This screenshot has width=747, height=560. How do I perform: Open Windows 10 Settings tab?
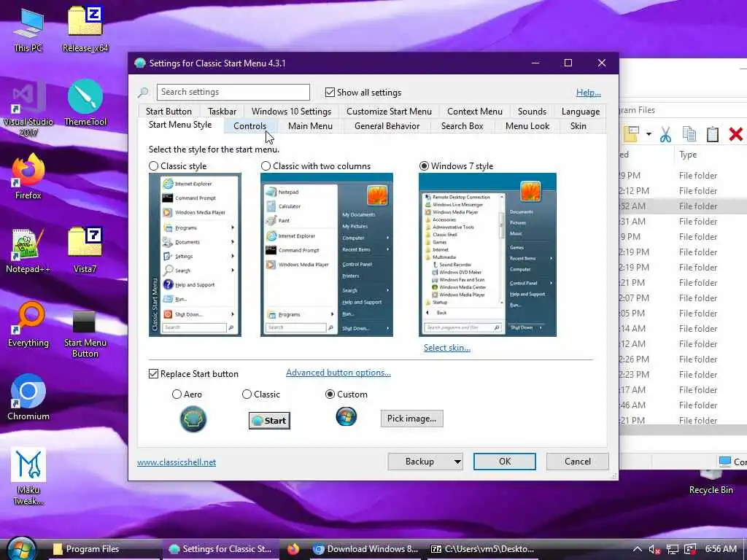pyautogui.click(x=291, y=112)
